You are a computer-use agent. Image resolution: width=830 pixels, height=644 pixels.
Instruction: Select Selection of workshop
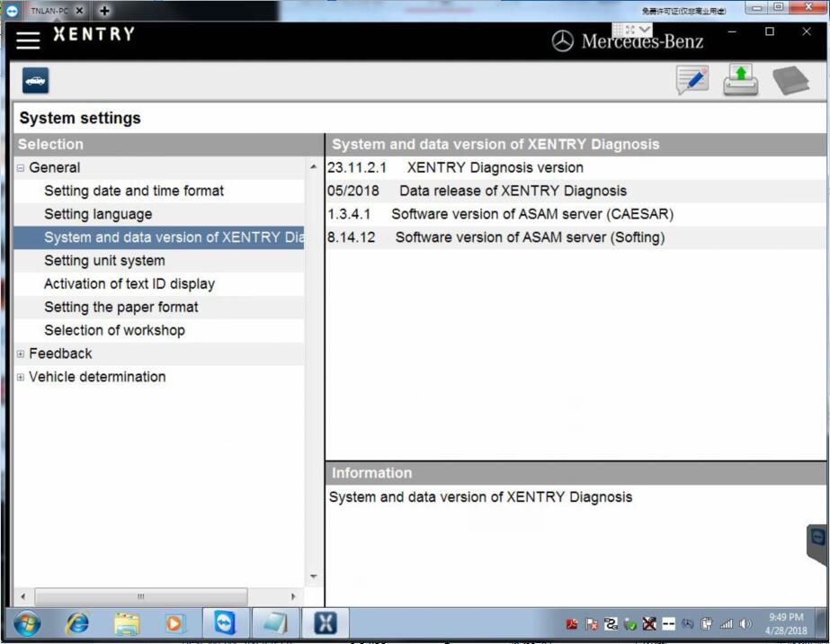click(159, 330)
